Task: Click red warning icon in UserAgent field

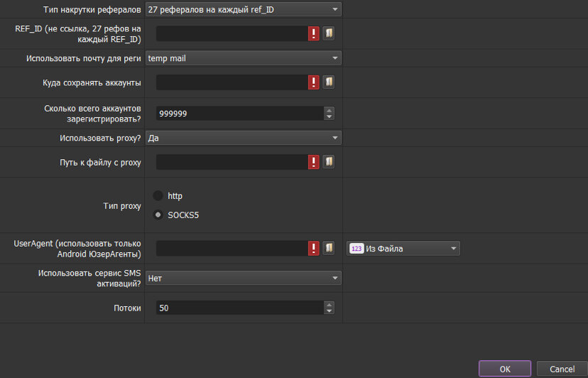Action: pos(313,248)
